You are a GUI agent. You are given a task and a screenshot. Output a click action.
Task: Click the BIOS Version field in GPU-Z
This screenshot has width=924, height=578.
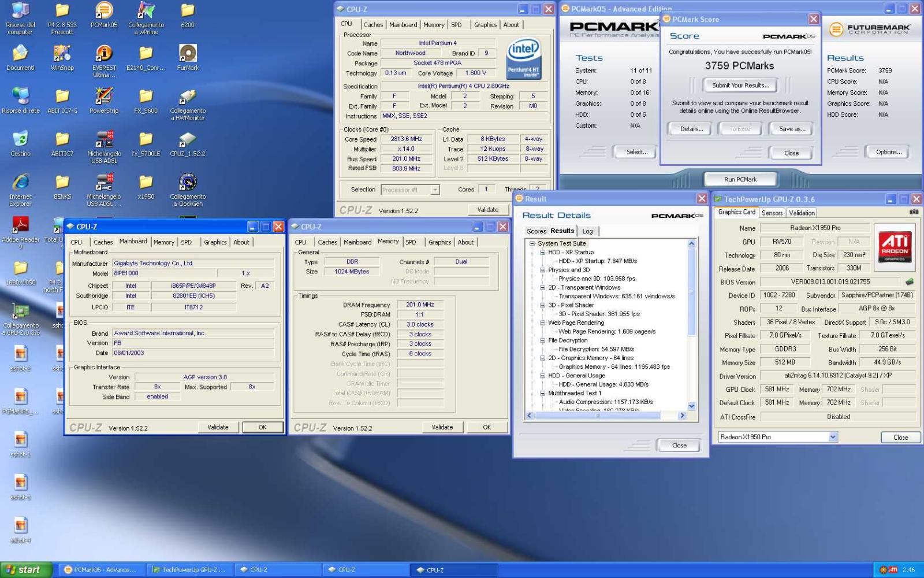click(830, 282)
